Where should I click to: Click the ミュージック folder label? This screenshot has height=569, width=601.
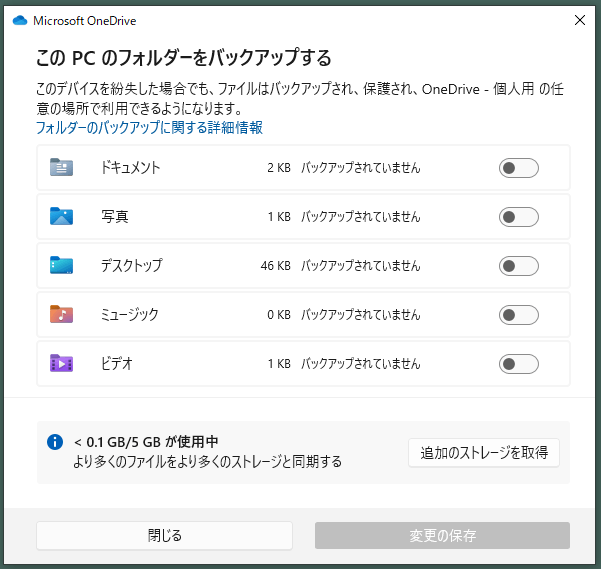[x=130, y=314]
